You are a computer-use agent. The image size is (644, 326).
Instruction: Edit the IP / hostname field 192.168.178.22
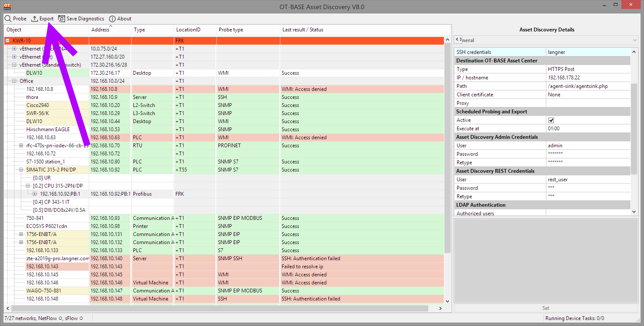click(x=588, y=77)
